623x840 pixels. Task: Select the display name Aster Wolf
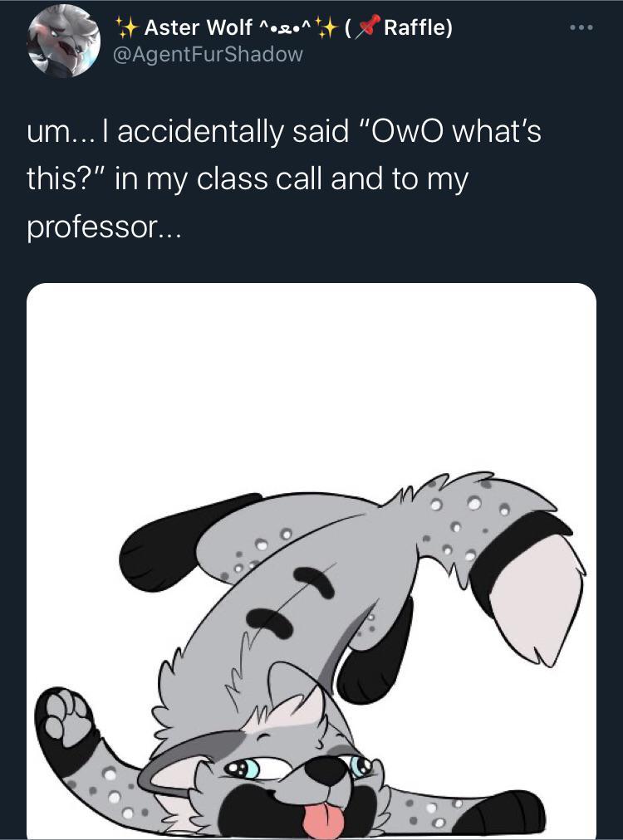(193, 27)
